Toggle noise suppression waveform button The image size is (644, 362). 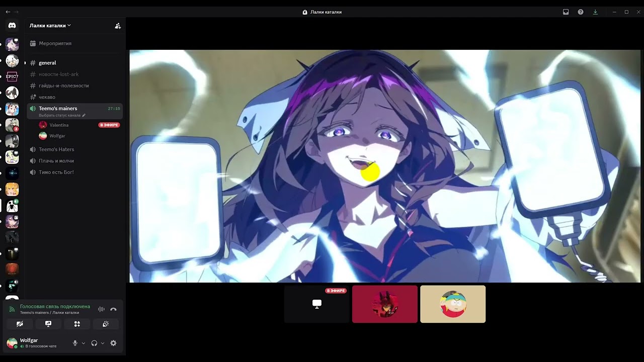point(101,309)
